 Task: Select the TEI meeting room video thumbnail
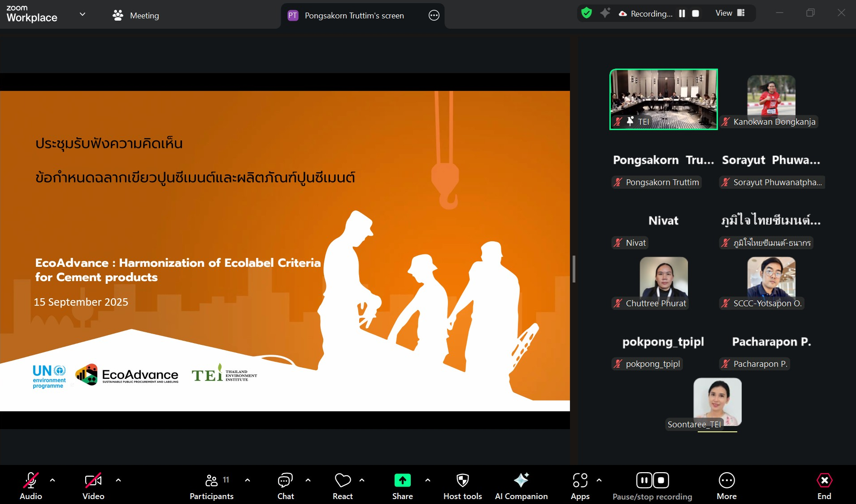coord(663,99)
